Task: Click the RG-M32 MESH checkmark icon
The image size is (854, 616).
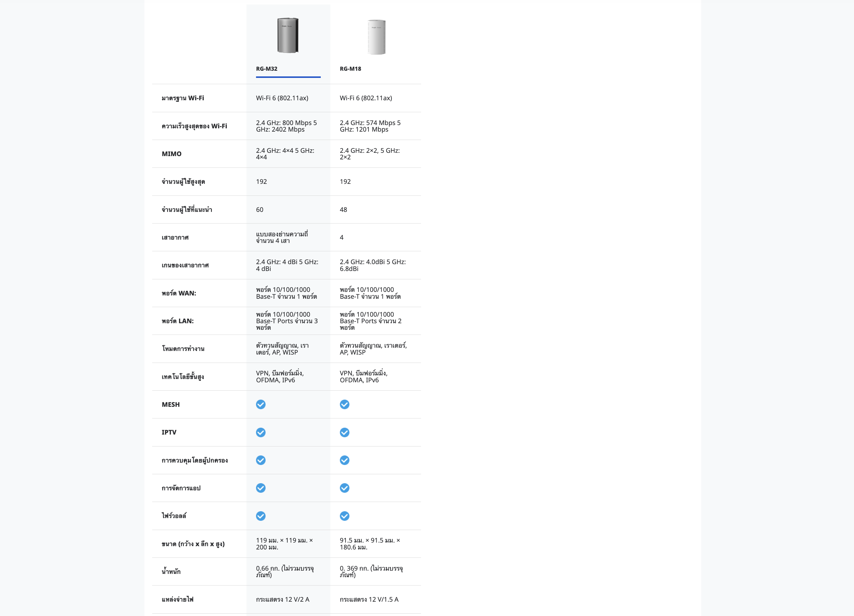Action: (260, 404)
